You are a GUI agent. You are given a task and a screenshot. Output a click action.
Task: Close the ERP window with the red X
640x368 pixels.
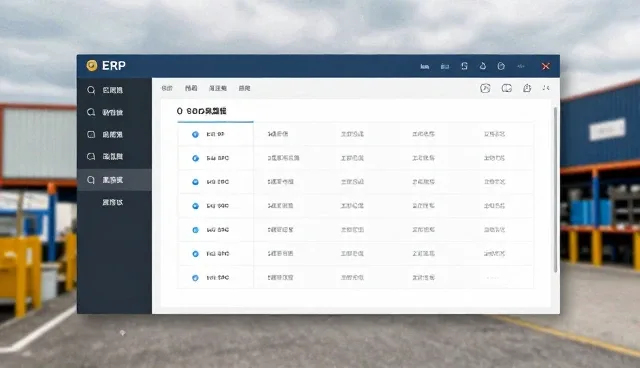[546, 66]
